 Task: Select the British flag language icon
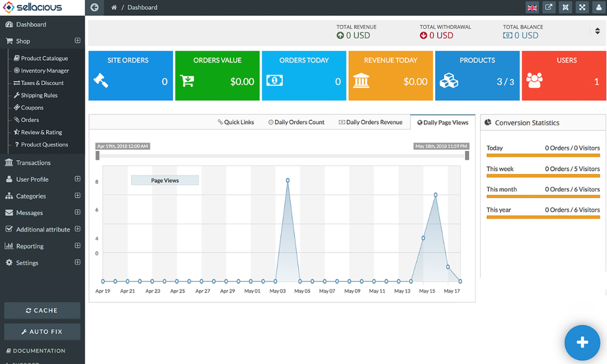pos(533,7)
